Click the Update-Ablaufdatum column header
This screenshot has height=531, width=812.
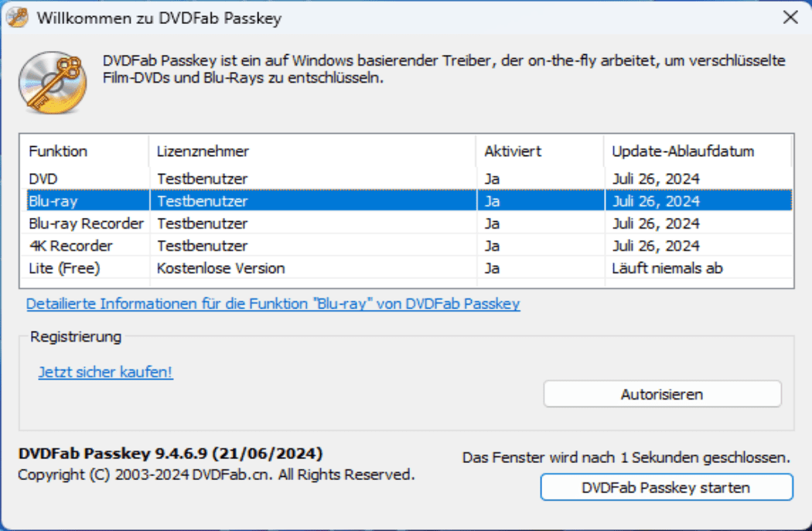pyautogui.click(x=698, y=151)
